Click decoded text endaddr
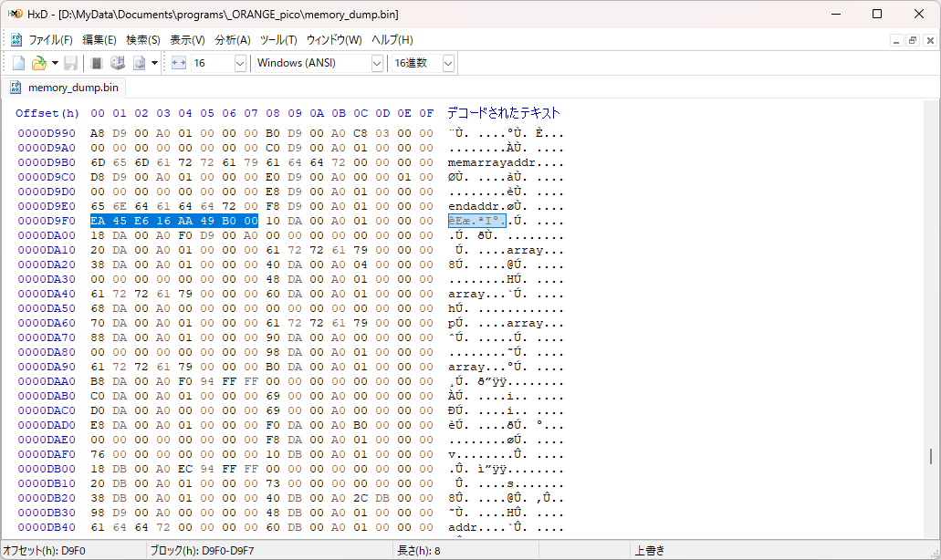941x560 pixels. pos(474,206)
